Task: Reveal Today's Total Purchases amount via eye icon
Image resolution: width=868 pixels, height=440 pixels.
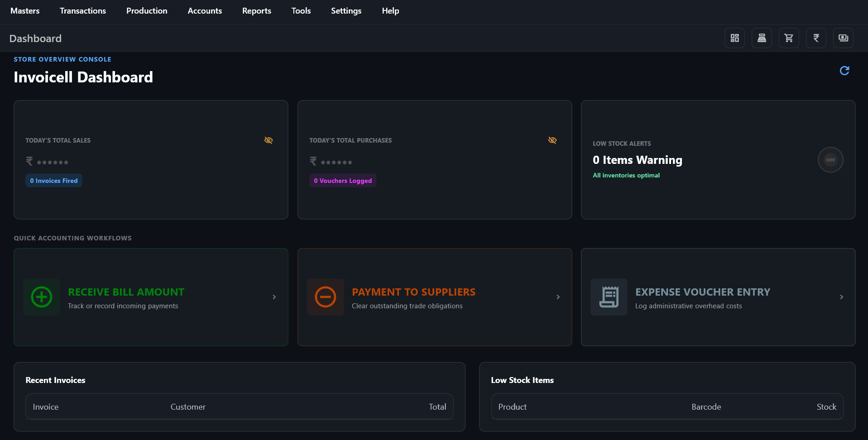Action: pyautogui.click(x=552, y=140)
